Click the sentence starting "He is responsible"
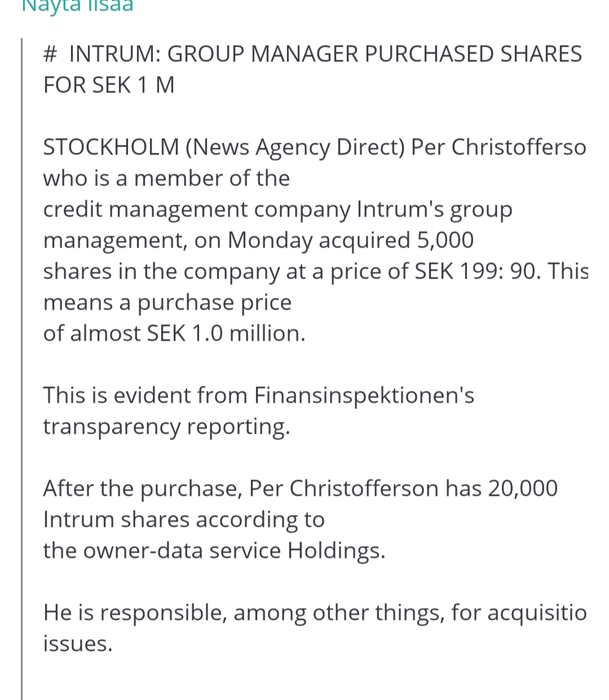The image size is (609, 700). (x=315, y=613)
